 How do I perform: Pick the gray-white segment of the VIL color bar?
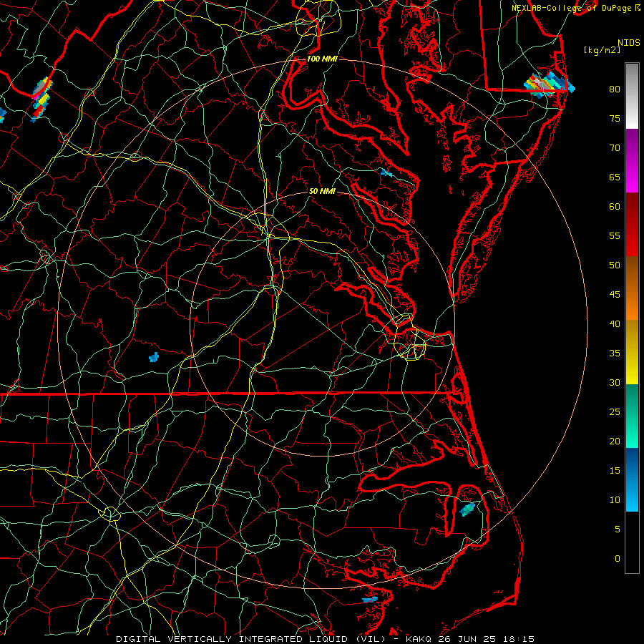[632, 96]
